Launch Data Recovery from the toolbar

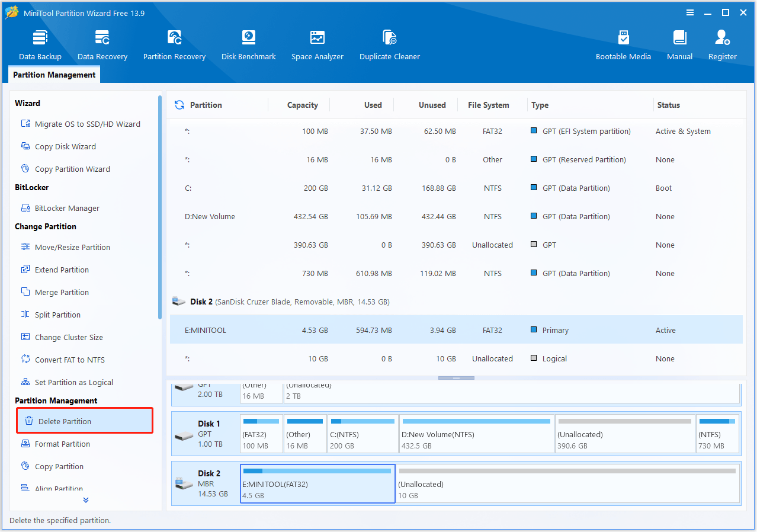click(102, 45)
